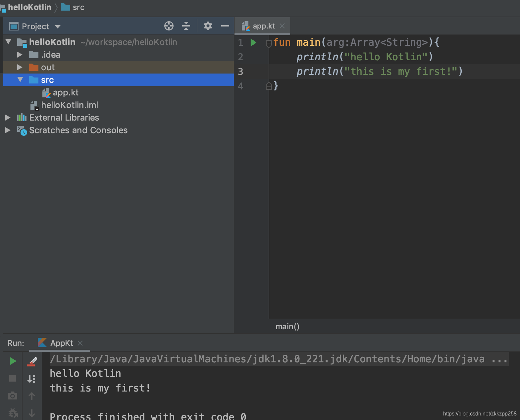Go down stack trace arrow in Run panel
The width and height of the screenshot is (520, 420).
pyautogui.click(x=32, y=413)
